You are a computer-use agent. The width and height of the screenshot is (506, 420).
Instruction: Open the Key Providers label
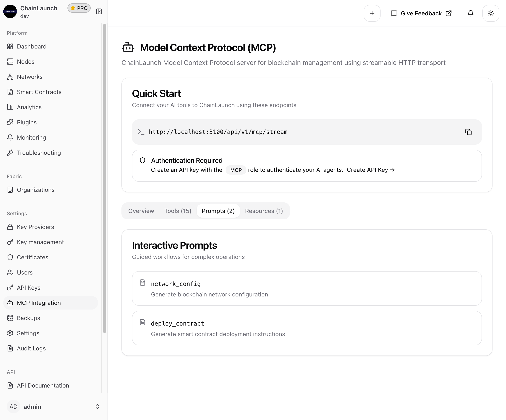[35, 227]
